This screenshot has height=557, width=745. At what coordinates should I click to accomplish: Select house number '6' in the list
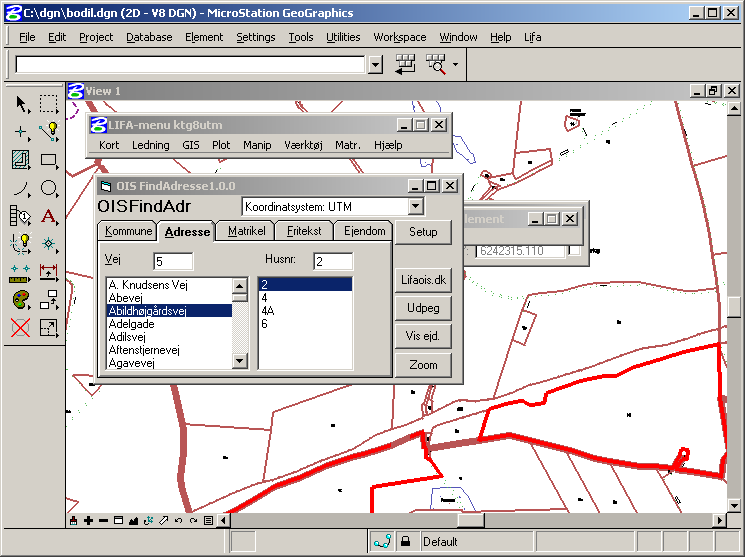pyautogui.click(x=265, y=324)
